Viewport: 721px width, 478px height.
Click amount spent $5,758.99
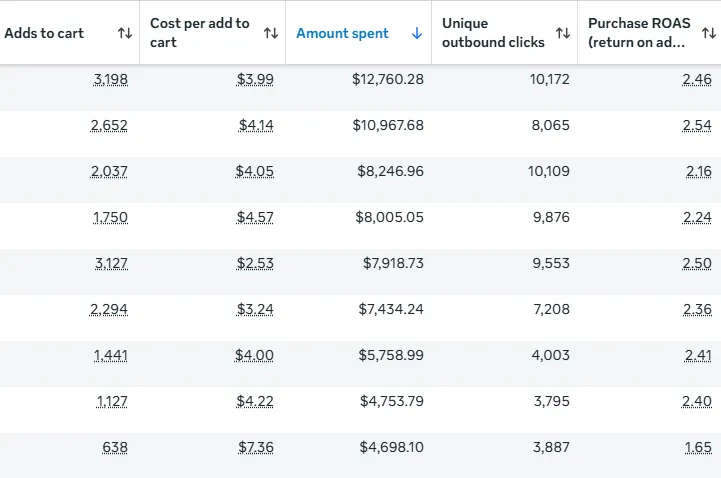point(391,355)
